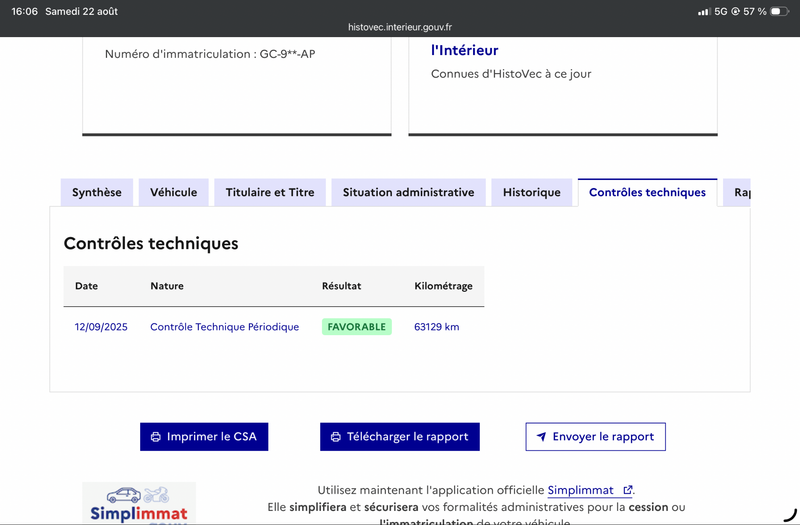Click the Nature column header
Image resolution: width=800 pixels, height=525 pixels.
(167, 286)
